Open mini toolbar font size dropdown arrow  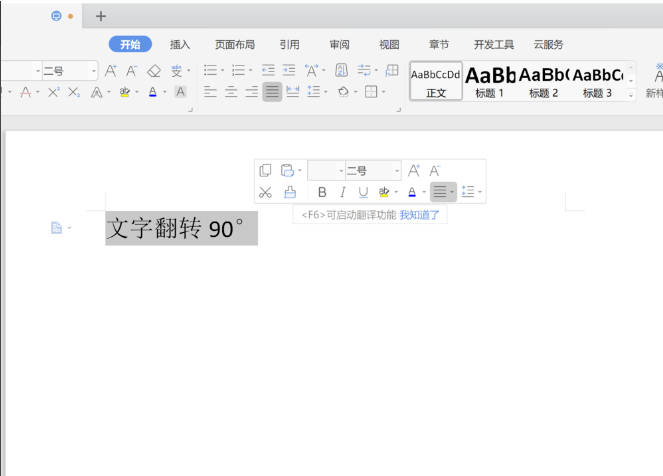pos(397,171)
